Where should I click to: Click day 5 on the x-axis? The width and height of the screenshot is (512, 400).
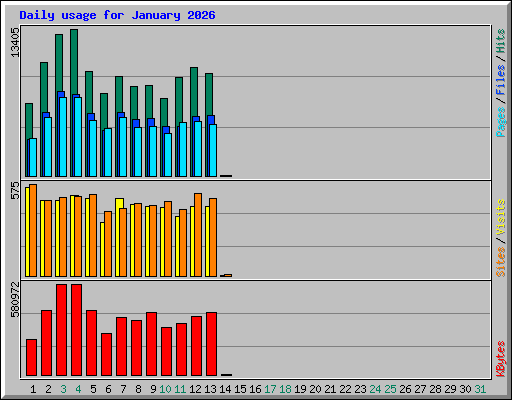tap(93, 389)
